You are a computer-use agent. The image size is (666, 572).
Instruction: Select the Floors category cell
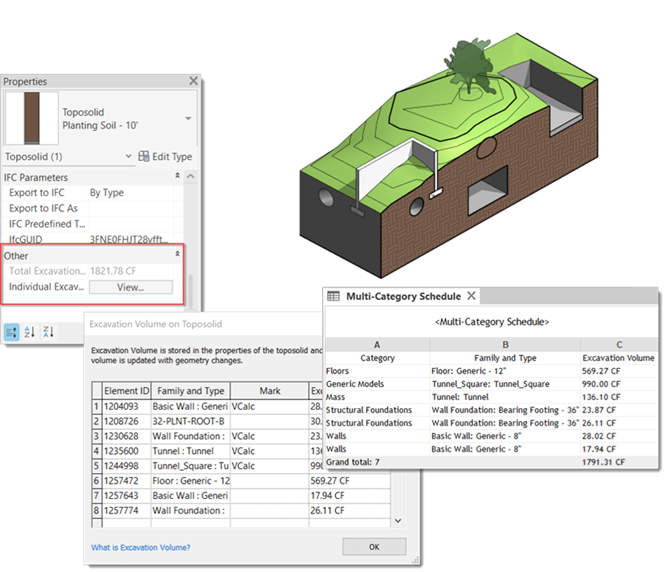pyautogui.click(x=377, y=371)
